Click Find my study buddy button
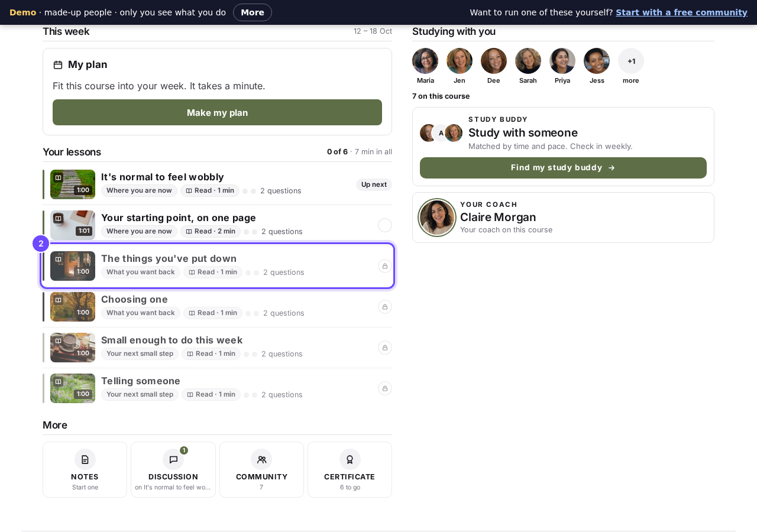The image size is (757, 532). coord(563,168)
